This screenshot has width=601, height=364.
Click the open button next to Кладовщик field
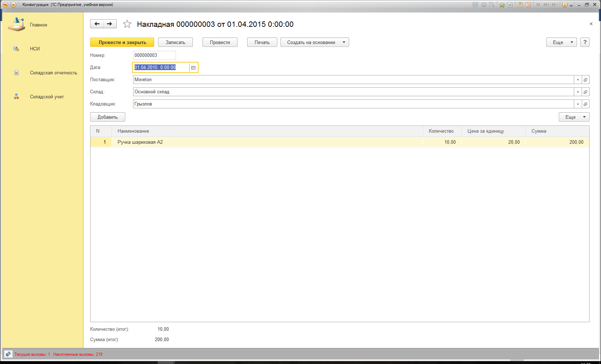pyautogui.click(x=585, y=104)
